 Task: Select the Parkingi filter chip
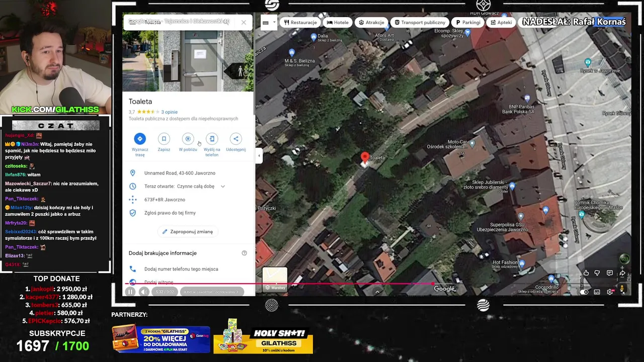coord(468,22)
